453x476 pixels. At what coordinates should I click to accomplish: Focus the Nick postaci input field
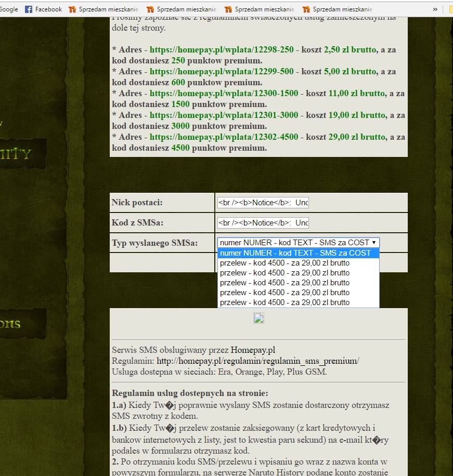pyautogui.click(x=263, y=203)
